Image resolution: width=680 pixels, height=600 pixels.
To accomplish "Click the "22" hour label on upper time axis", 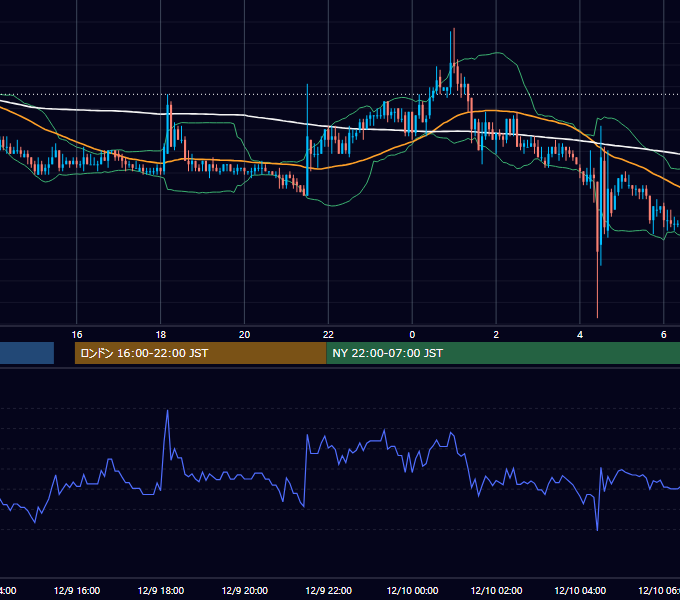I will pos(328,334).
